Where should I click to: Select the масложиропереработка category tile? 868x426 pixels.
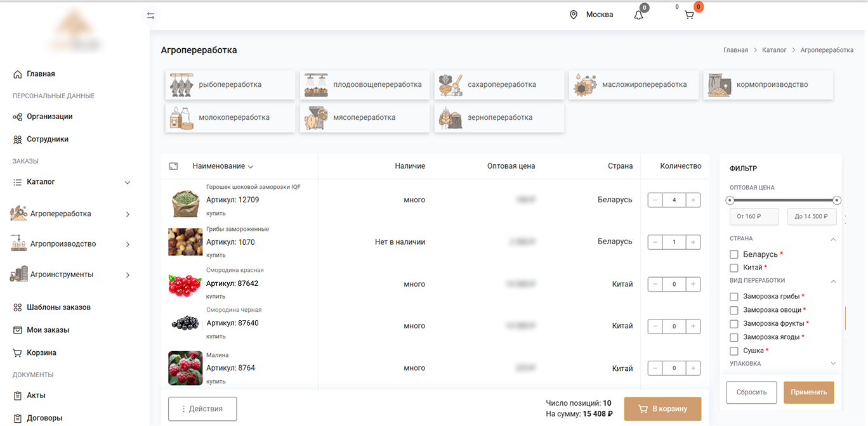tap(634, 85)
